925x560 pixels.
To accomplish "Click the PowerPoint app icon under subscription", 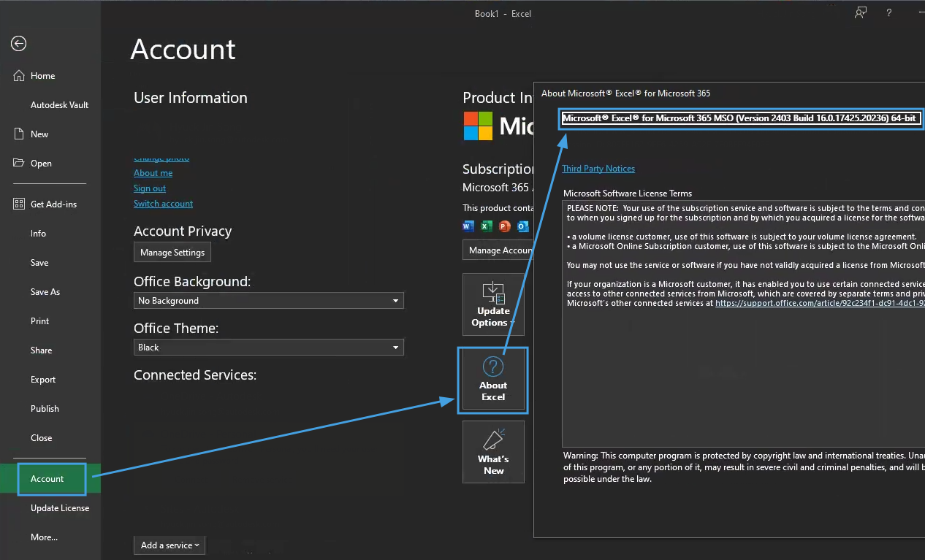I will [x=504, y=226].
